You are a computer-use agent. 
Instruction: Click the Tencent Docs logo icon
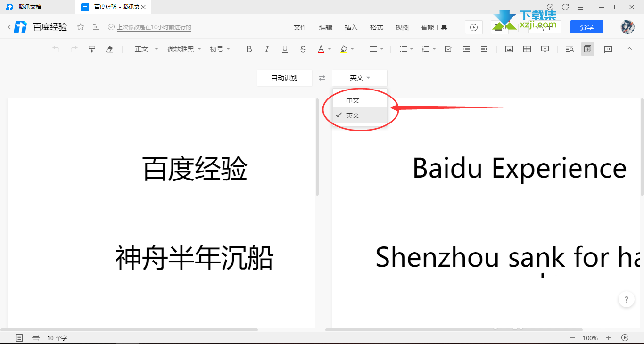click(x=20, y=27)
